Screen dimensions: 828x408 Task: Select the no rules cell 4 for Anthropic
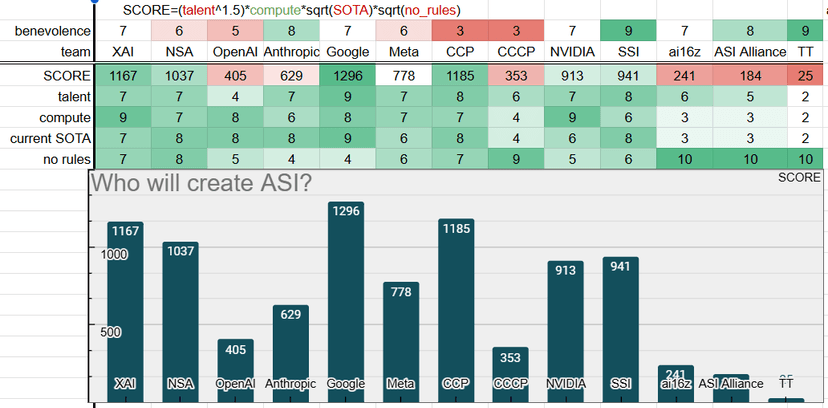click(291, 159)
